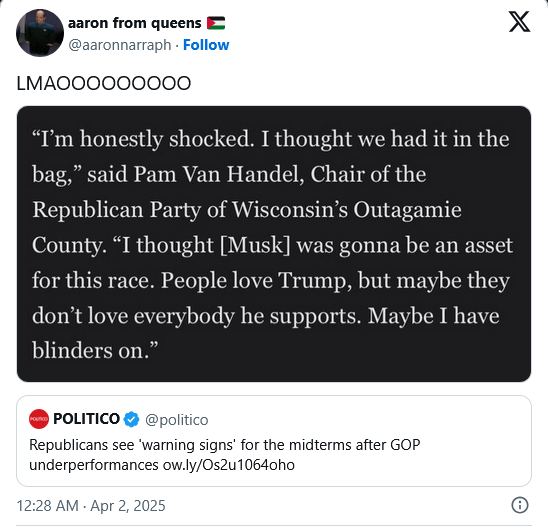Click the word Outagamie in the quote
Screen dimensions: 548x531
[408, 210]
